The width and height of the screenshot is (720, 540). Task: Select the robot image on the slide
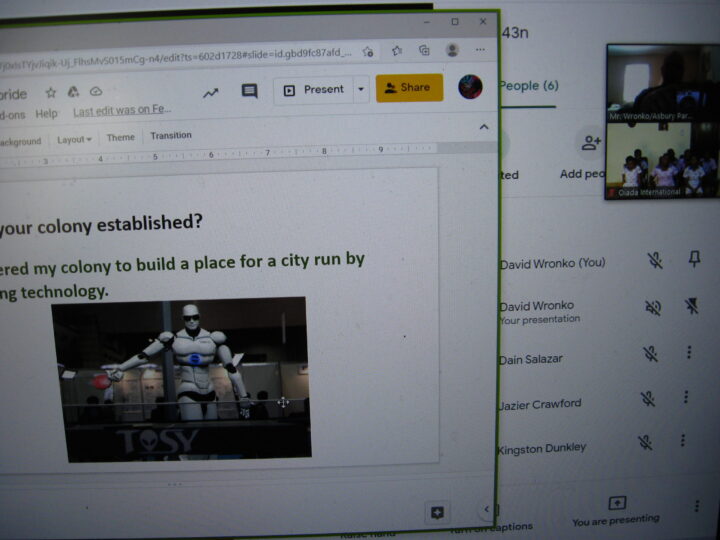180,378
